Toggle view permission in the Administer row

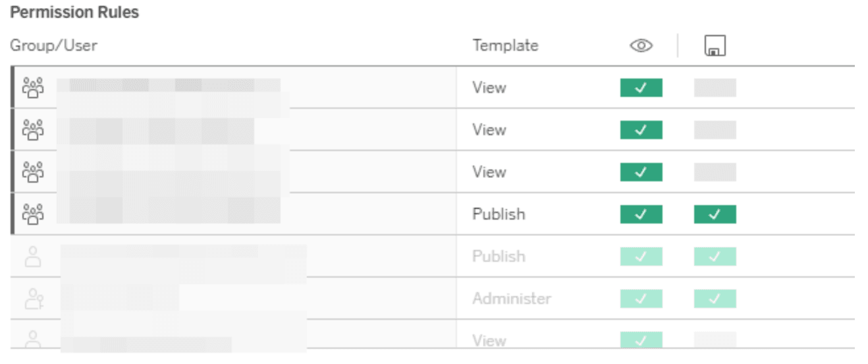pos(641,299)
